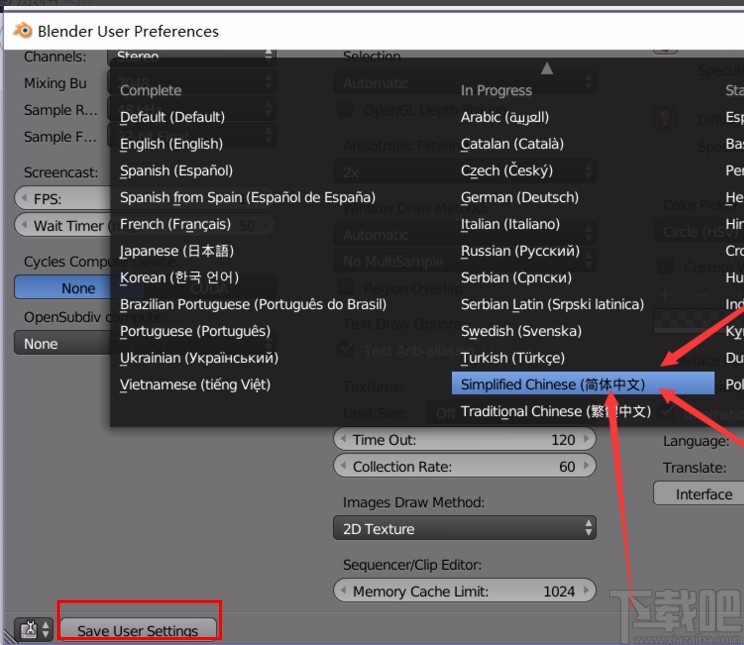Choose Portuguese (Português) language
Image resolution: width=744 pixels, height=645 pixels.
[195, 331]
